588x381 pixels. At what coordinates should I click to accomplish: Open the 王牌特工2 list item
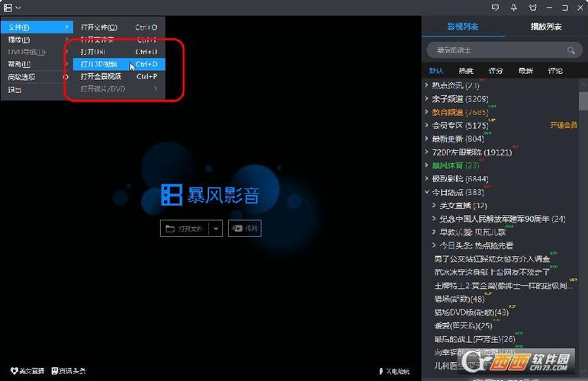tap(503, 286)
